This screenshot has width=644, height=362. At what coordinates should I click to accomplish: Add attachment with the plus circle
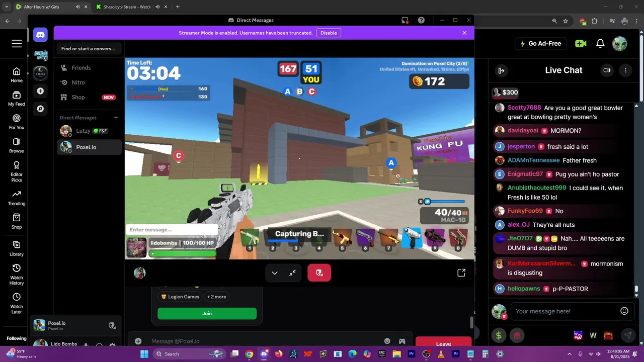pyautogui.click(x=138, y=341)
